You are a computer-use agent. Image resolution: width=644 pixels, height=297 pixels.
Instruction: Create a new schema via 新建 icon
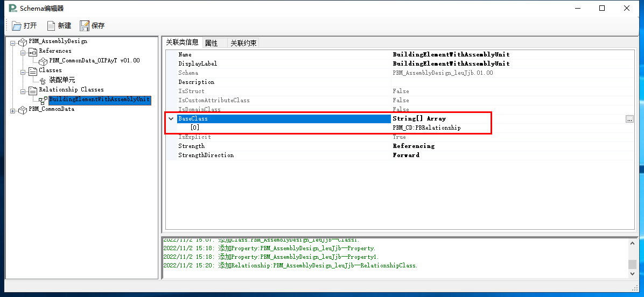(x=51, y=26)
